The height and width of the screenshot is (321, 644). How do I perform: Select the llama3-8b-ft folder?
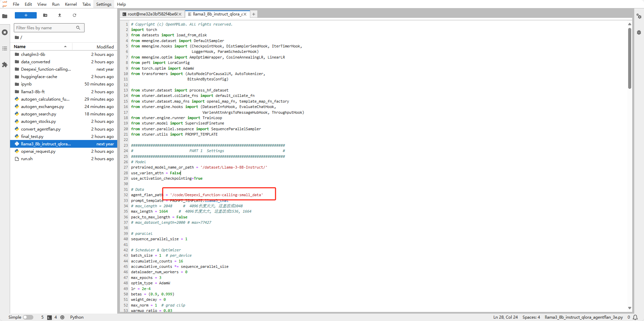point(64,92)
